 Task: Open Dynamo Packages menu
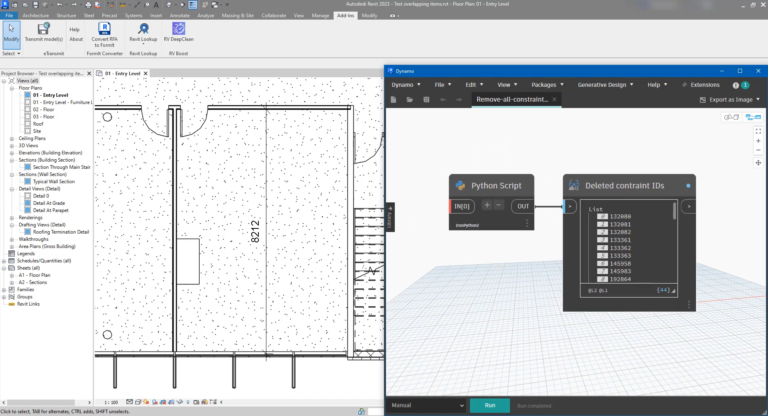coord(547,85)
